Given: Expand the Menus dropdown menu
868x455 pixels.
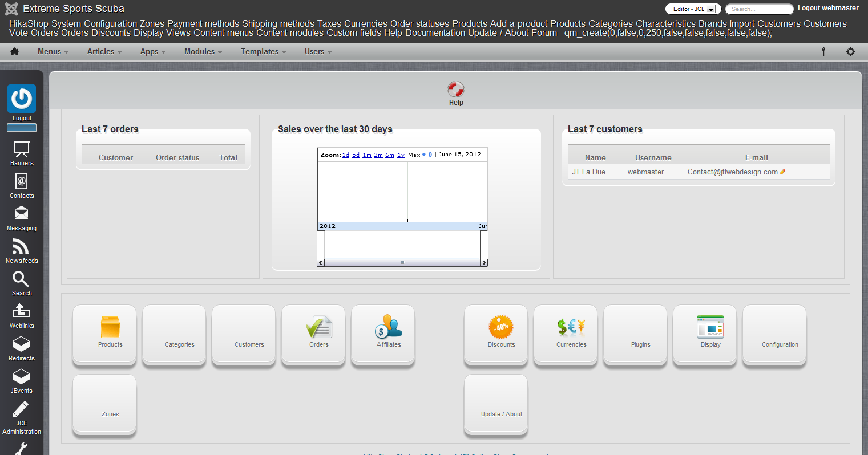Looking at the screenshot, I should [x=53, y=51].
